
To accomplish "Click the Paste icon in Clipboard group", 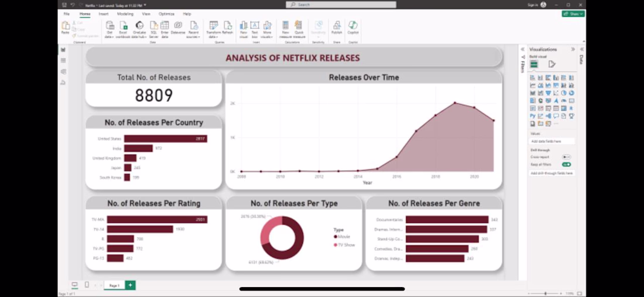I will (65, 25).
